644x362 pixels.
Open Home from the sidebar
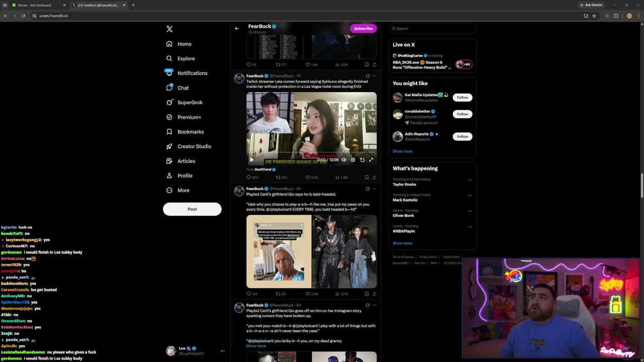(x=179, y=44)
